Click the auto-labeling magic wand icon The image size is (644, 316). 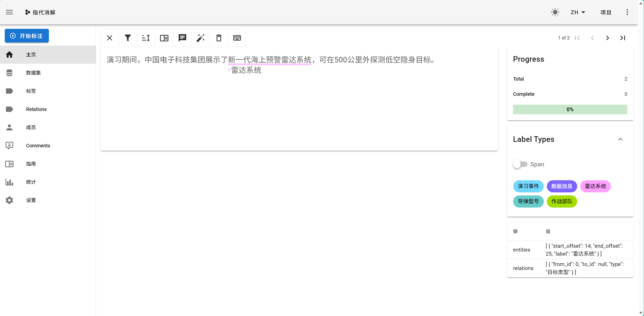click(201, 38)
